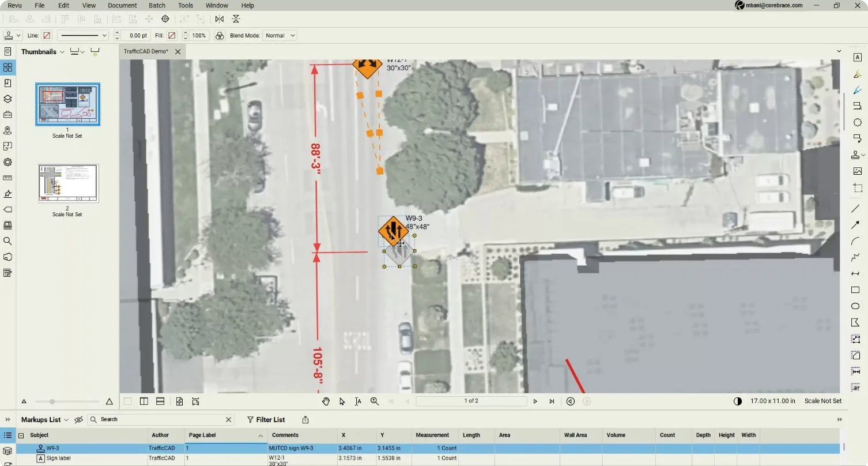Activate the Pan hand tool
The height and width of the screenshot is (466, 868).
(x=326, y=401)
